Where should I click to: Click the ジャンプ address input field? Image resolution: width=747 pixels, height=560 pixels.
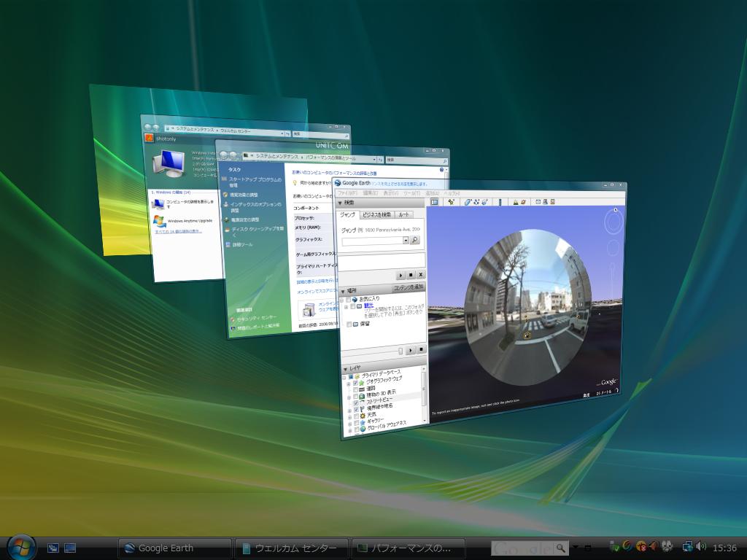tap(372, 241)
